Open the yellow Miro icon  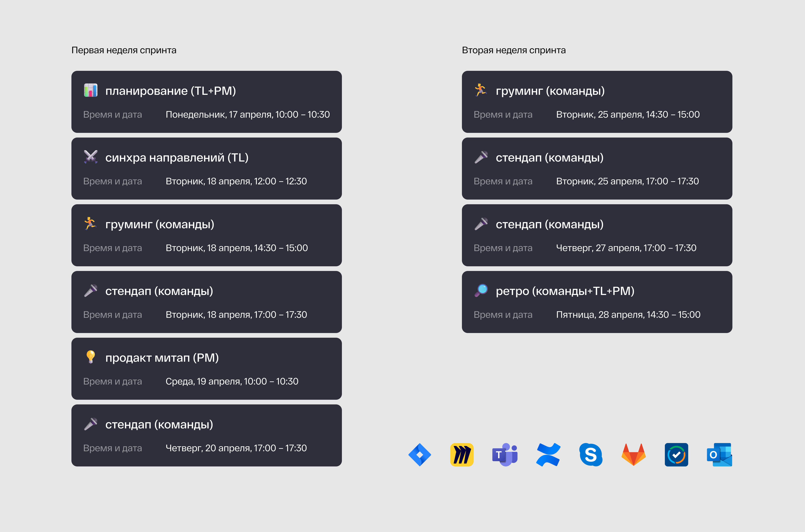pos(462,455)
